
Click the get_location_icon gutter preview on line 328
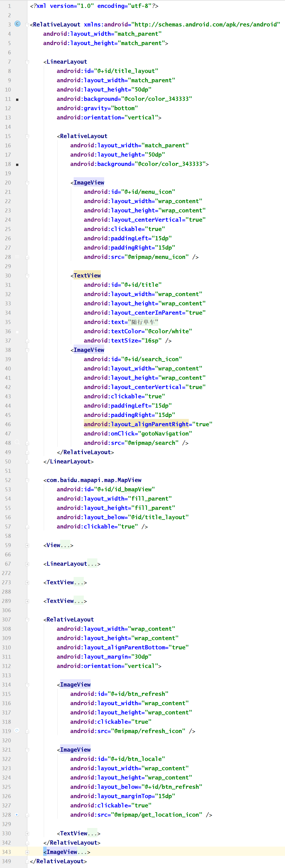pyautogui.click(x=17, y=814)
